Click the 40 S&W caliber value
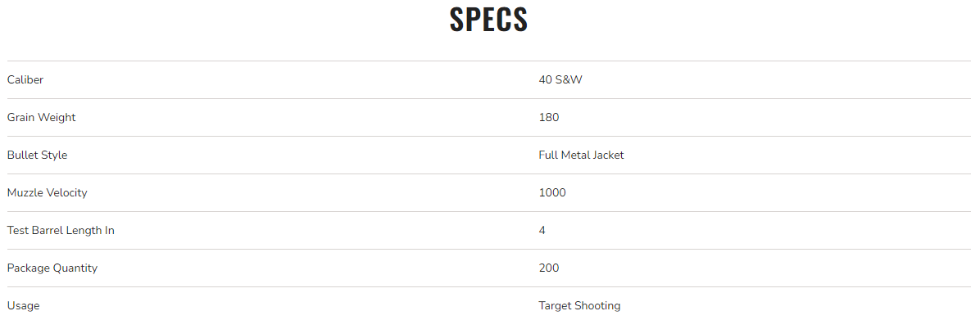Viewport: 980px width, 320px height. tap(560, 80)
